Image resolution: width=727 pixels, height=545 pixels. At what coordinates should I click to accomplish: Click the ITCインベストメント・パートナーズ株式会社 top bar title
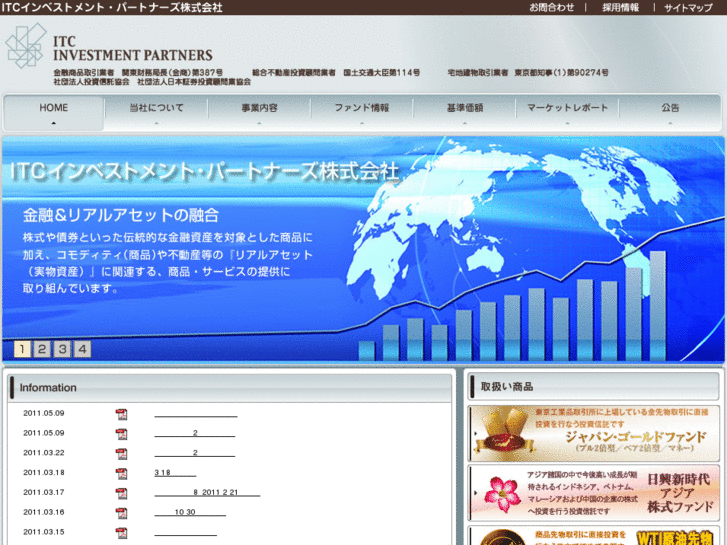pyautogui.click(x=112, y=7)
